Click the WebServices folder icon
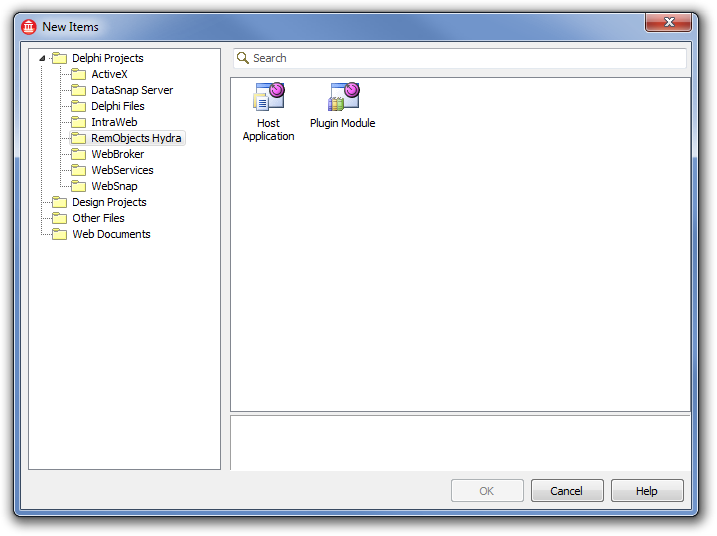 click(79, 170)
